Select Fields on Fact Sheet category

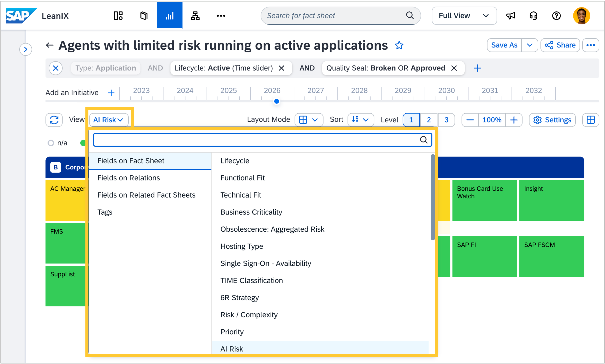coord(150,161)
